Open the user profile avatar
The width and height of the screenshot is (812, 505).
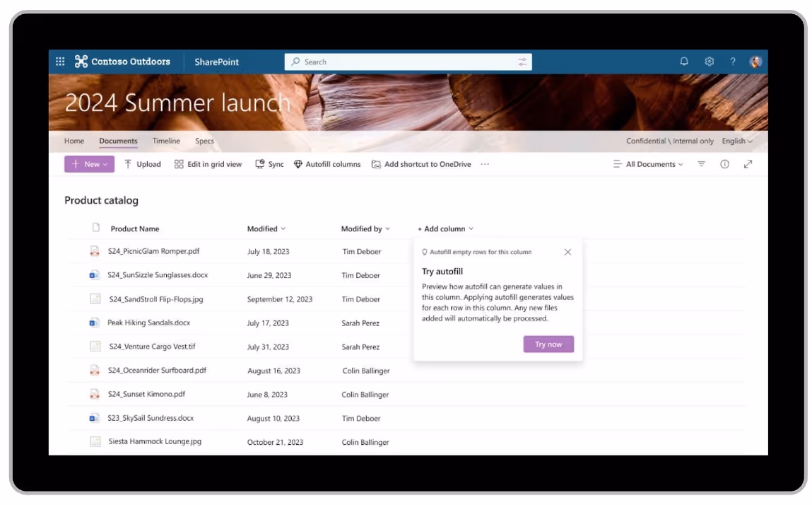755,62
